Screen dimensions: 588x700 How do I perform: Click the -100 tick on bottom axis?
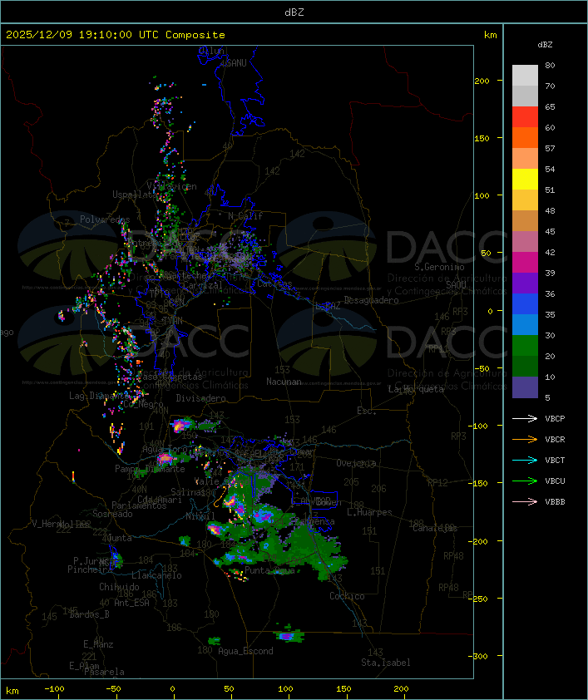click(x=54, y=689)
